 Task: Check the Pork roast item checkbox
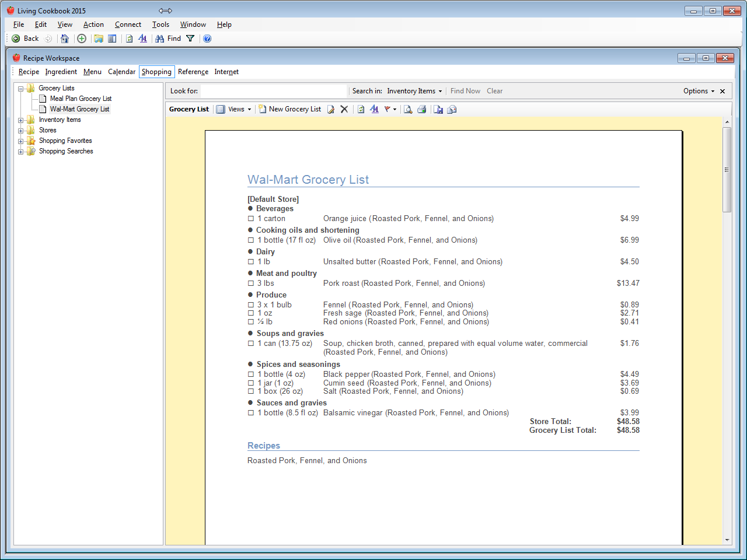pos(251,283)
